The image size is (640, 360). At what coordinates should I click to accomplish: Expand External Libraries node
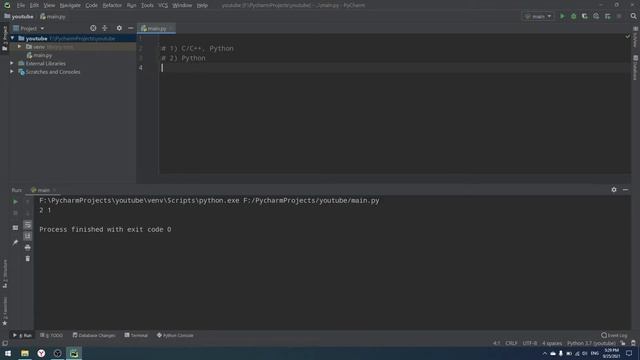[x=12, y=63]
